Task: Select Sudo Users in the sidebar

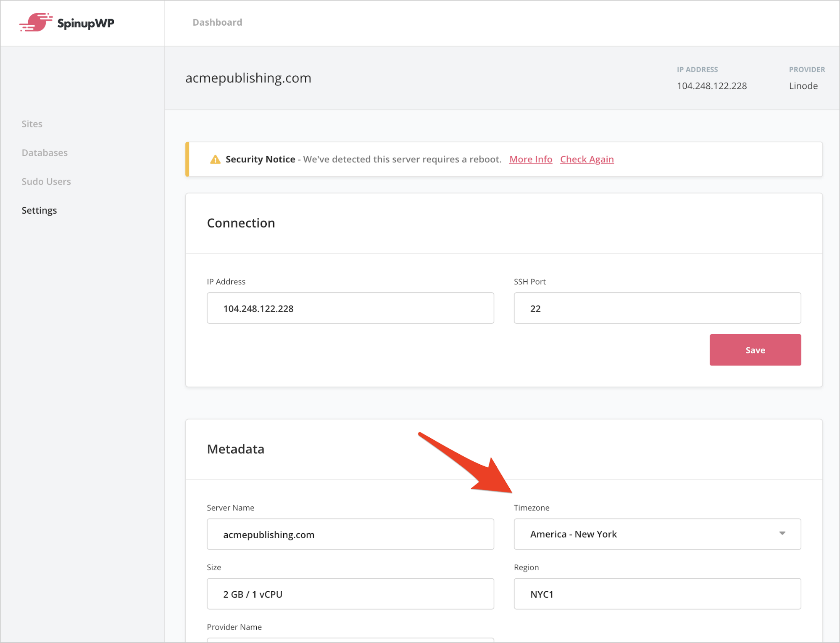Action: [x=46, y=181]
